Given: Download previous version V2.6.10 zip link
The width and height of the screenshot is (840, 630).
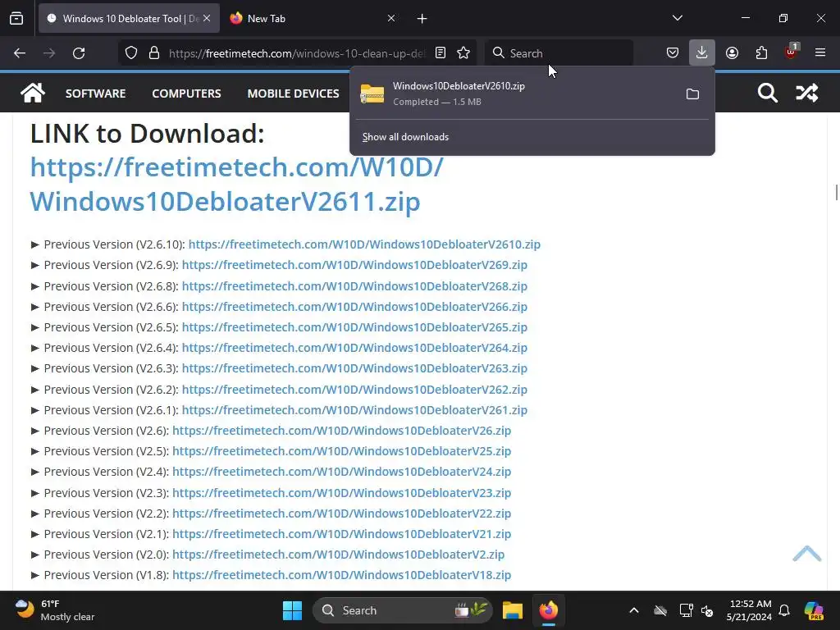Looking at the screenshot, I should (x=364, y=244).
